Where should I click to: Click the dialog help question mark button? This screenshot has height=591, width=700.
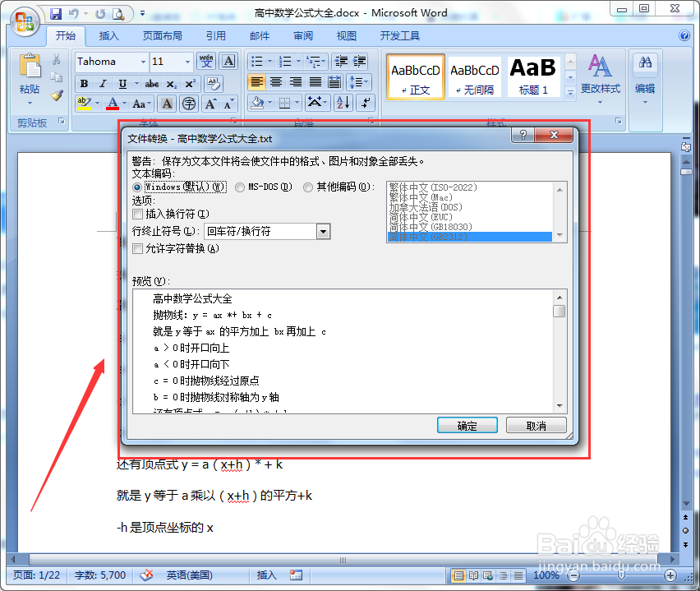click(523, 135)
